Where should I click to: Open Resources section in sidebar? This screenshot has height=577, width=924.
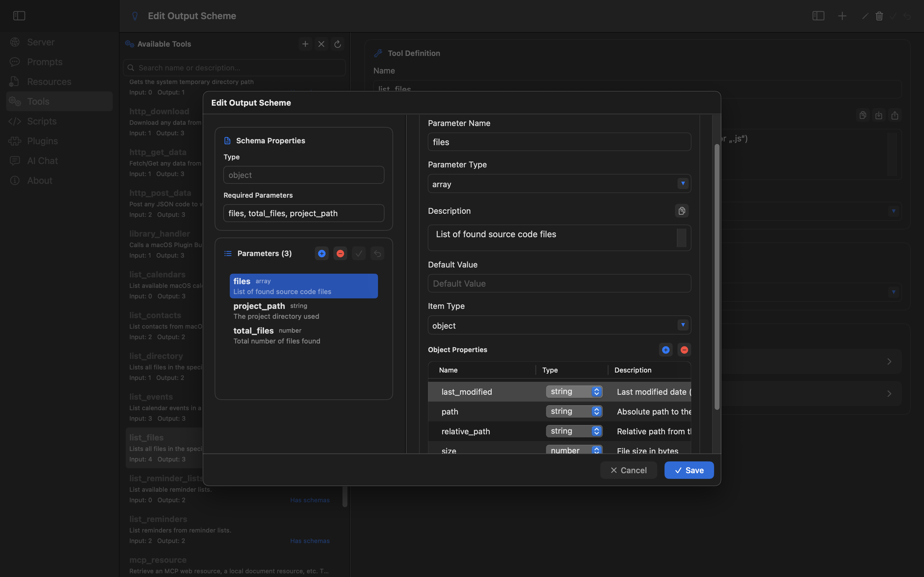(x=59, y=82)
